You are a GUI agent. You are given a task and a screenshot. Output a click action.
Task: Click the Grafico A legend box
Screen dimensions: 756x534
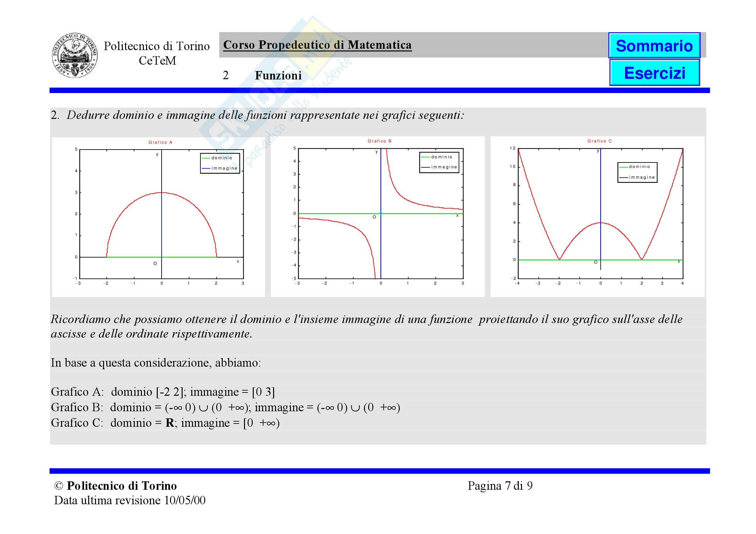(x=220, y=163)
